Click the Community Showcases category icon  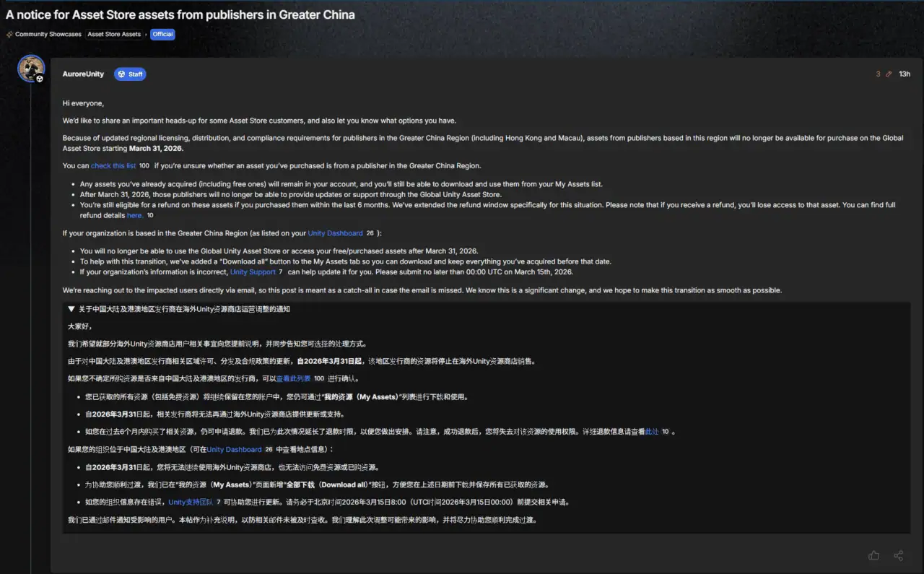(x=9, y=35)
